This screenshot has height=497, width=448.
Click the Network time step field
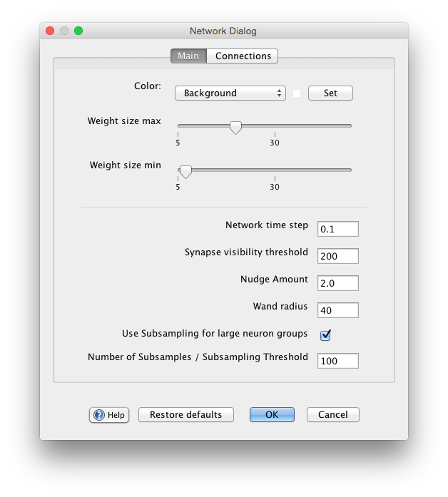click(x=337, y=229)
